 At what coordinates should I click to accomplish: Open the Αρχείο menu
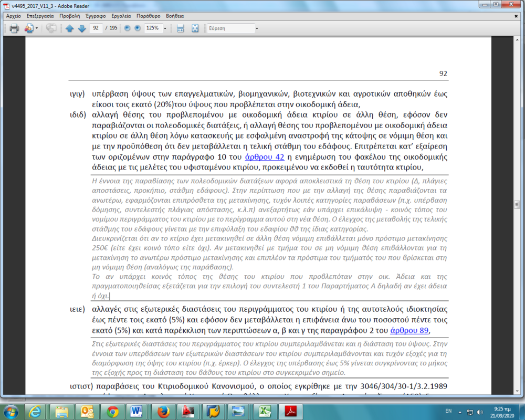click(x=13, y=16)
